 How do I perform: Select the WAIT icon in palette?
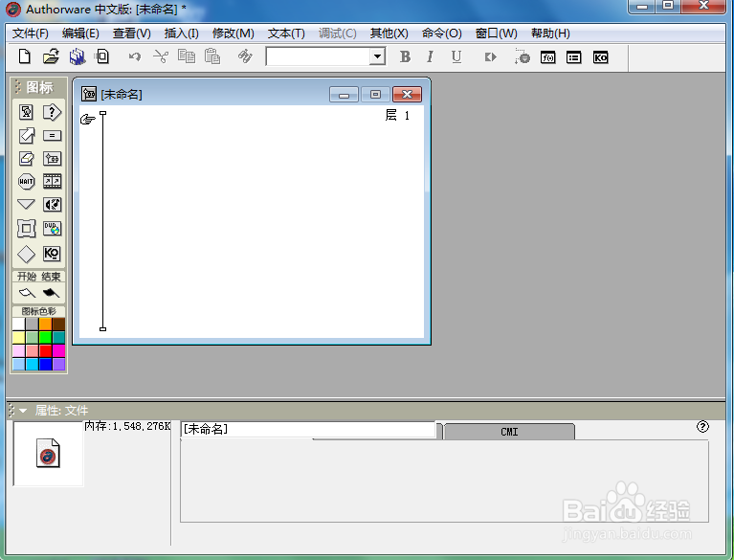[26, 181]
